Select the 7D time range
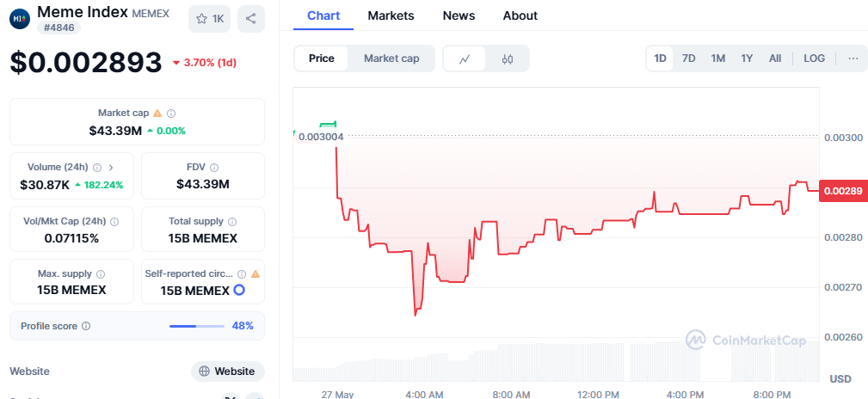This screenshot has height=399, width=868. point(689,58)
